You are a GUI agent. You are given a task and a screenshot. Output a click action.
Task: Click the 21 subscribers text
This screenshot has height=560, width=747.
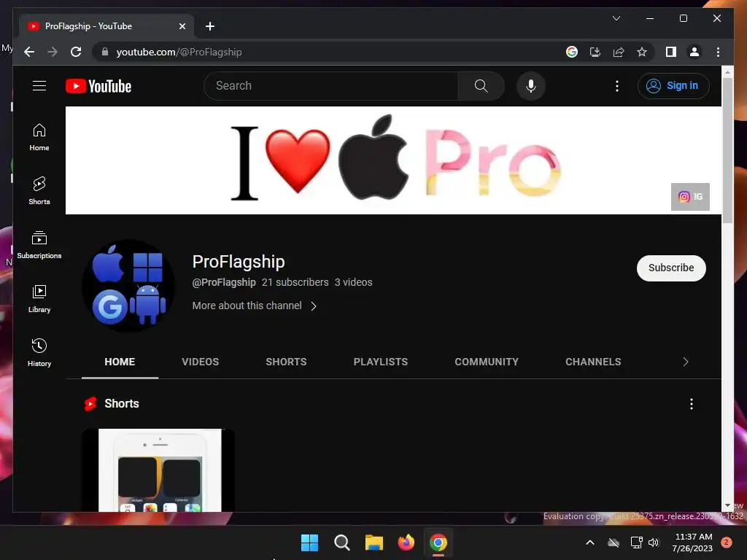295,282
